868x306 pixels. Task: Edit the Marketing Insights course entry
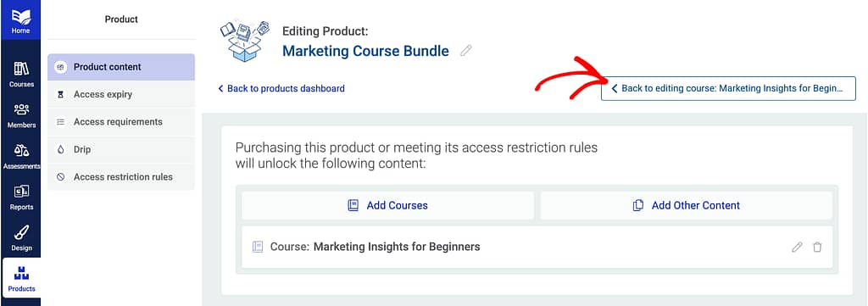(797, 248)
